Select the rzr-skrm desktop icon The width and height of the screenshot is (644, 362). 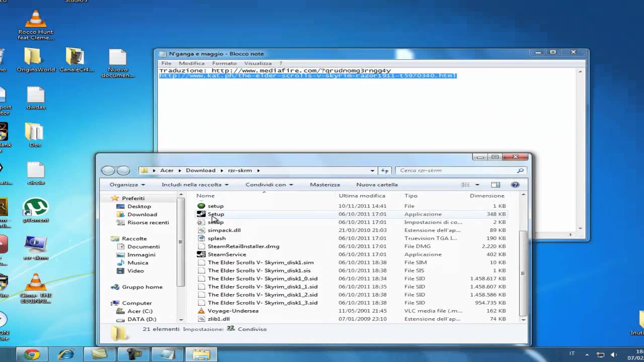[x=36, y=248]
